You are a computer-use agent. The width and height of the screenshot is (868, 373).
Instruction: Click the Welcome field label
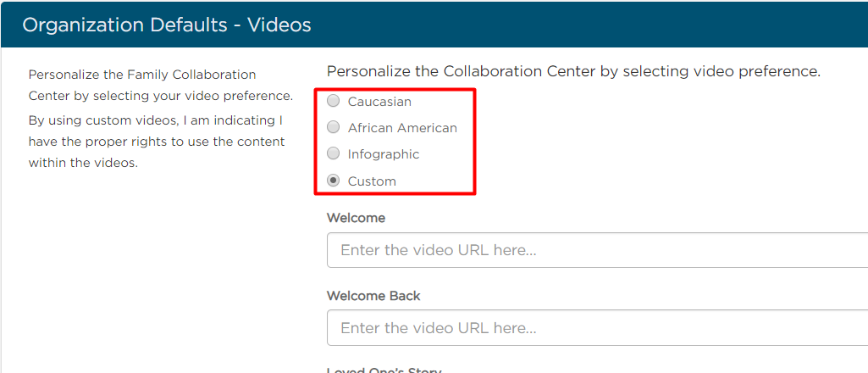click(x=356, y=218)
